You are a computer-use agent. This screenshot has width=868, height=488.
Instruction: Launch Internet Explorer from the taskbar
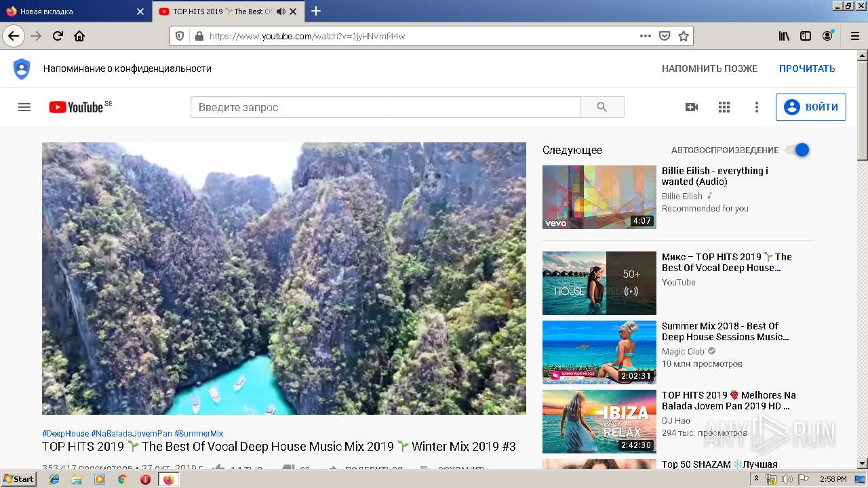(54, 479)
